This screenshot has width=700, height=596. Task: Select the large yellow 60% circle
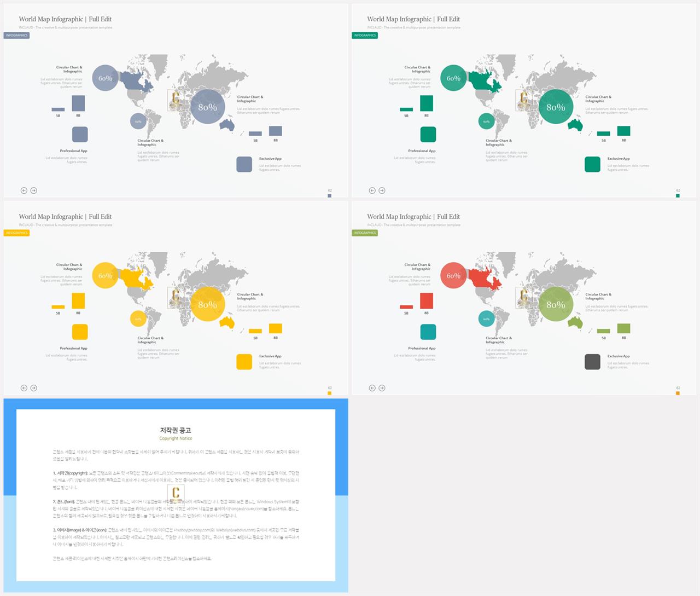tap(105, 275)
